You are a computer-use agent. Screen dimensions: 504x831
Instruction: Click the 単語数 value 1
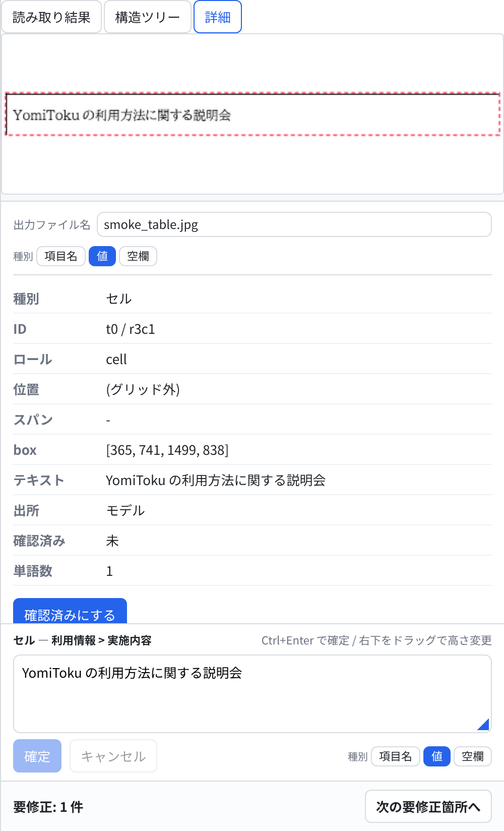click(x=109, y=571)
